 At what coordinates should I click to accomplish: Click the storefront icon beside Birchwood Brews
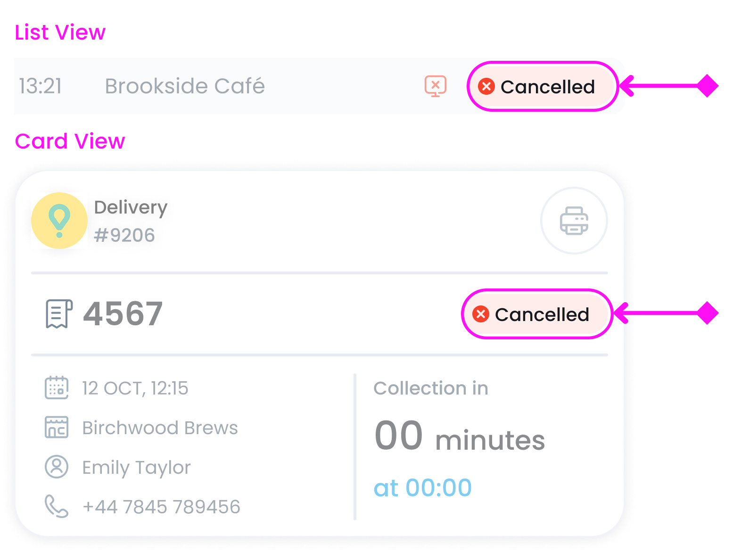pyautogui.click(x=56, y=428)
